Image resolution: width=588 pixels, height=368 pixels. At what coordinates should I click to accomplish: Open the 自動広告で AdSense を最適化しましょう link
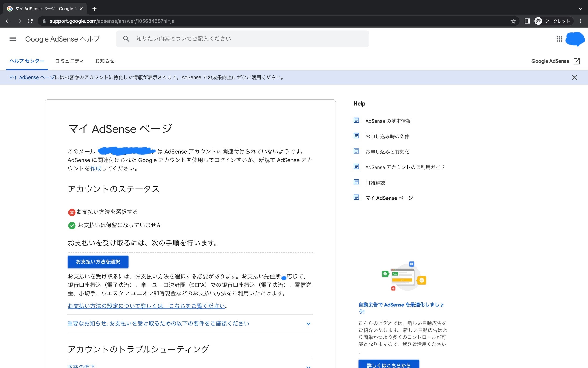pos(401,308)
